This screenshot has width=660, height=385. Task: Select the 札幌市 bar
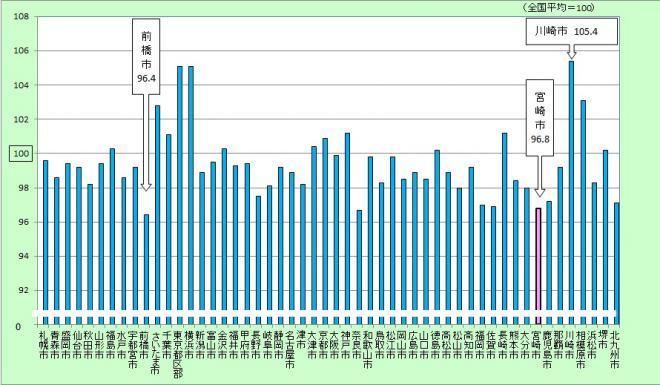[x=45, y=242]
